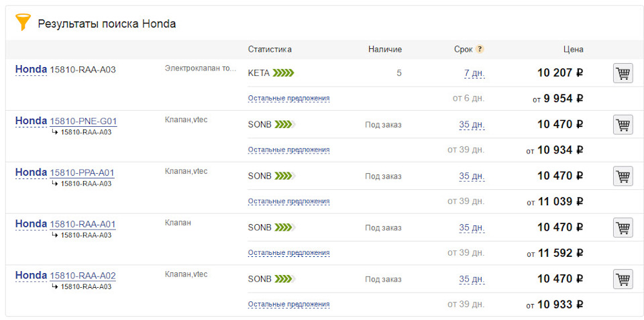
Task: Open part number 15810-RAA-A01 link
Action: pyautogui.click(x=83, y=225)
